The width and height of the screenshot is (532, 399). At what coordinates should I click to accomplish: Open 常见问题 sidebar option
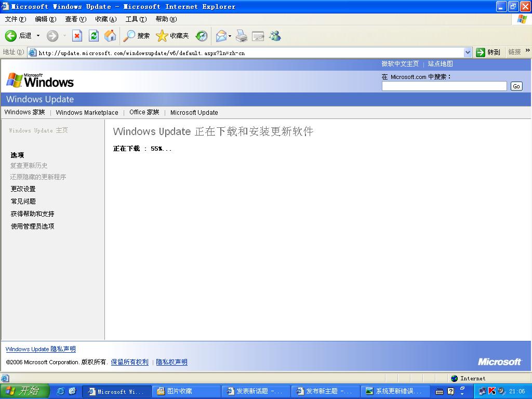pos(23,201)
